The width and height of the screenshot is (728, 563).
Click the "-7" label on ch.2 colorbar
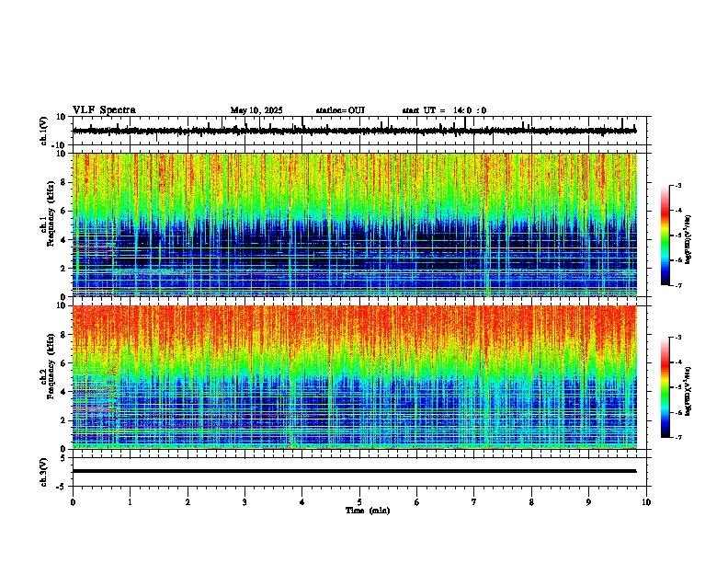coord(678,438)
